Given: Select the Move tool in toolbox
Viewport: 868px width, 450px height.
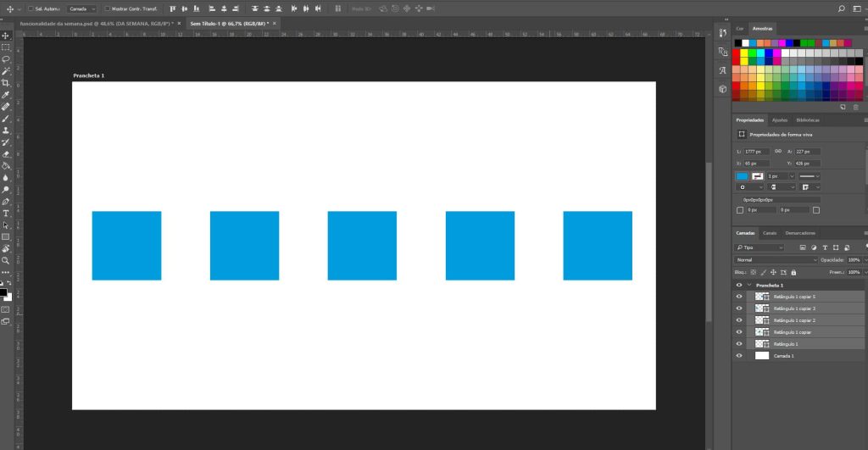Looking at the screenshot, I should tap(6, 36).
